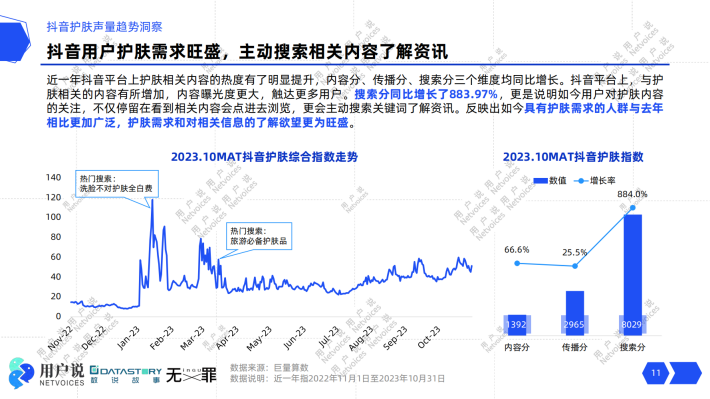Click the 数值 legend swatch
This screenshot has width=710, height=399.
540,181
